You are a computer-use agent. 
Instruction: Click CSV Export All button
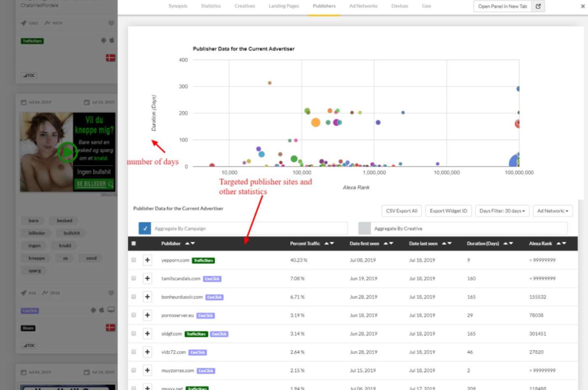point(402,211)
